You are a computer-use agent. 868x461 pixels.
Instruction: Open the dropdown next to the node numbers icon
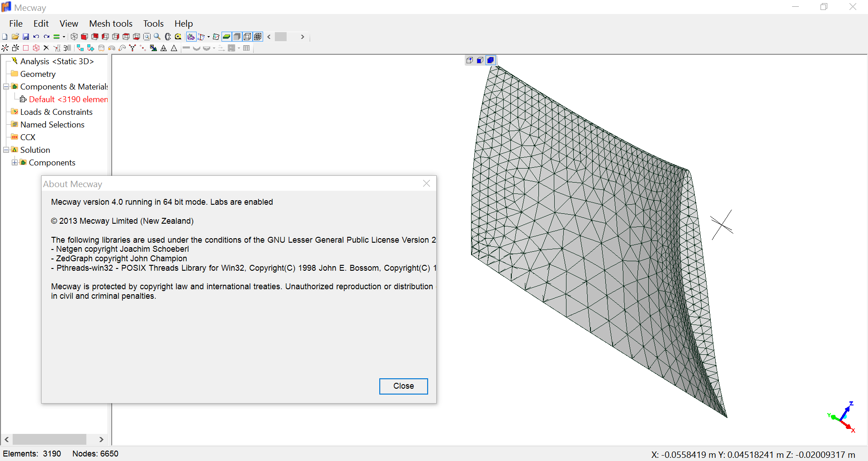[x=208, y=37]
